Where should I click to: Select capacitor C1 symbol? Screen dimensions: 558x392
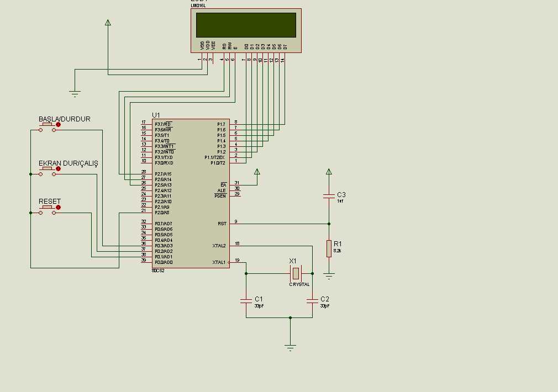coord(246,301)
